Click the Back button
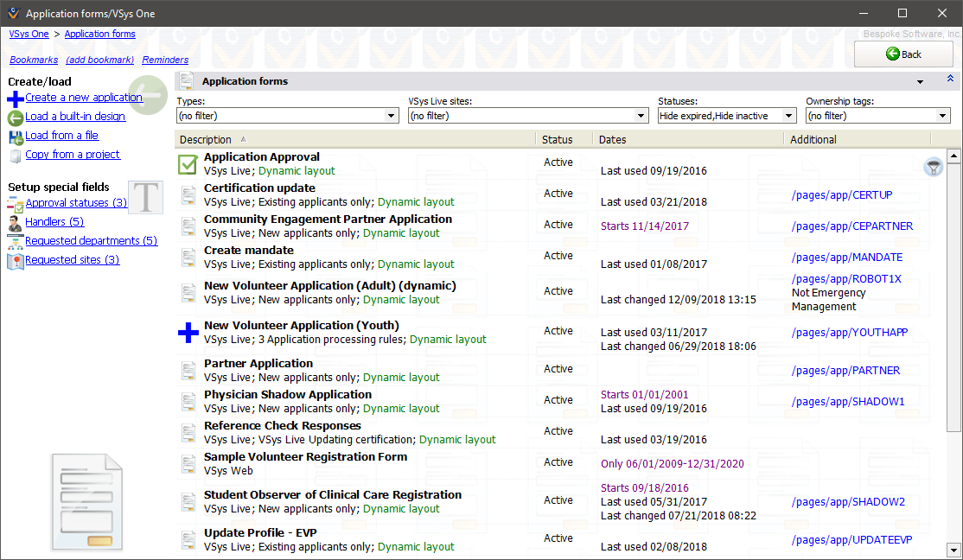Image resolution: width=963 pixels, height=560 pixels. pyautogui.click(x=903, y=54)
